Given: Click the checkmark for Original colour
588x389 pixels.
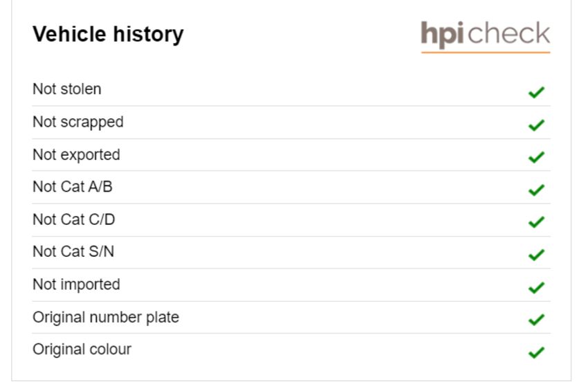Looking at the screenshot, I should [536, 352].
